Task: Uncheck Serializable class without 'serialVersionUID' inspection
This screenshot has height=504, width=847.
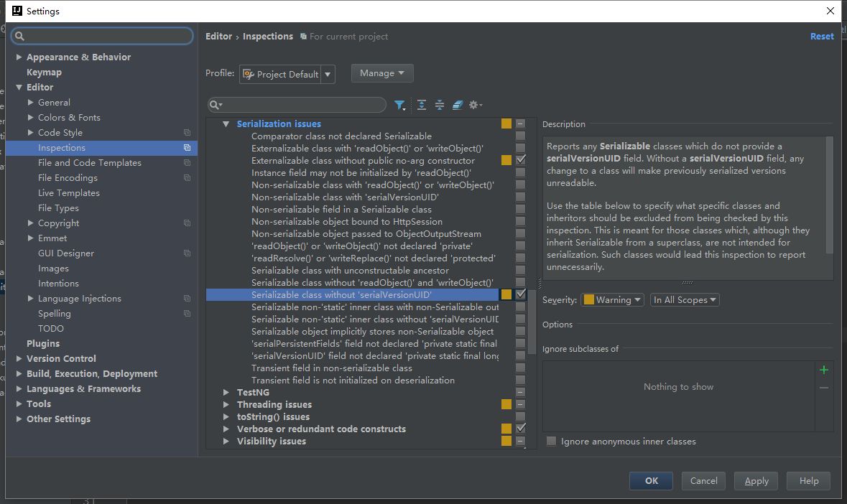Action: (521, 294)
